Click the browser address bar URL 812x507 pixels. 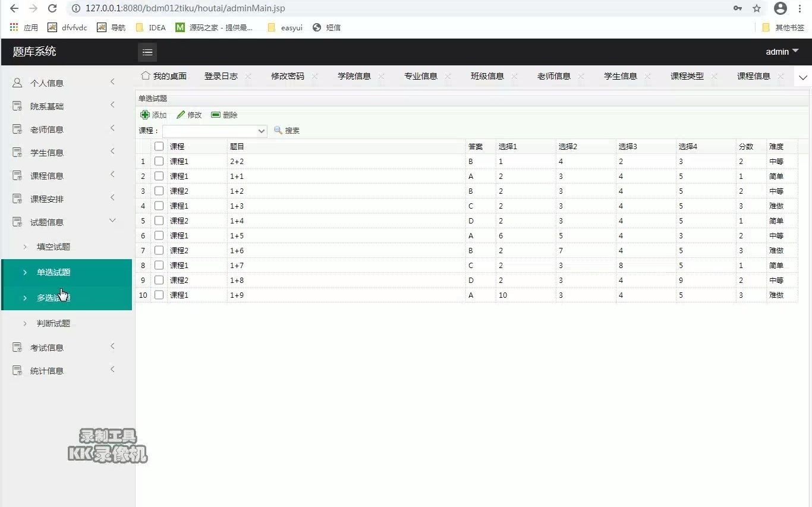tap(185, 8)
